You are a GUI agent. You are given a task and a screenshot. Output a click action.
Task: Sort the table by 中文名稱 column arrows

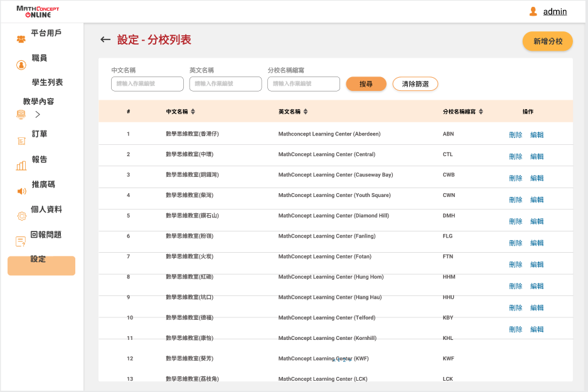[x=193, y=111]
